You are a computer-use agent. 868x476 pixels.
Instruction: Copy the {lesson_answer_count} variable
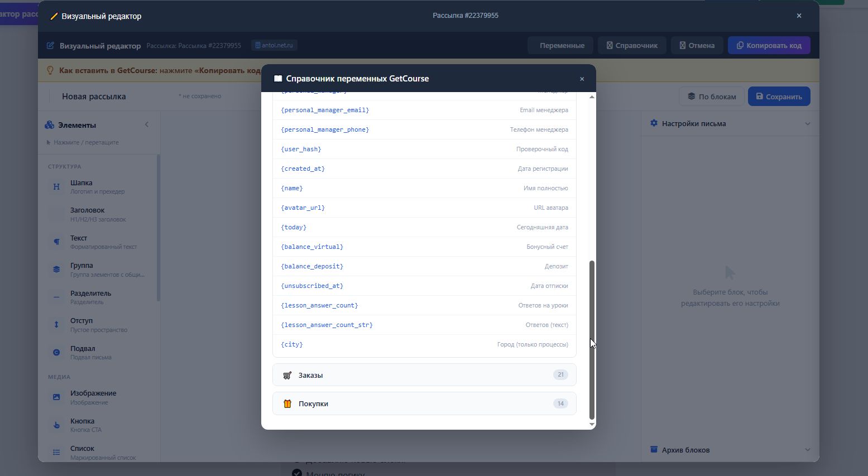coord(424,305)
